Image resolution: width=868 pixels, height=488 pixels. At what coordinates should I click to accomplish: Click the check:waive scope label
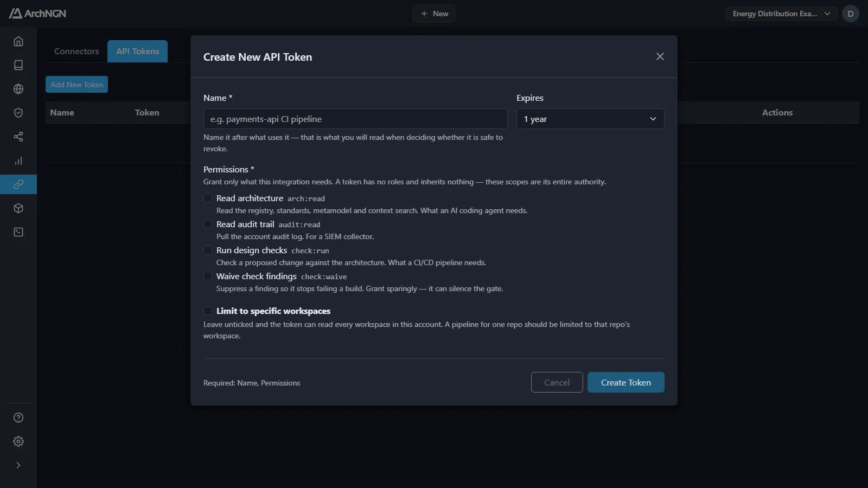pos(324,277)
